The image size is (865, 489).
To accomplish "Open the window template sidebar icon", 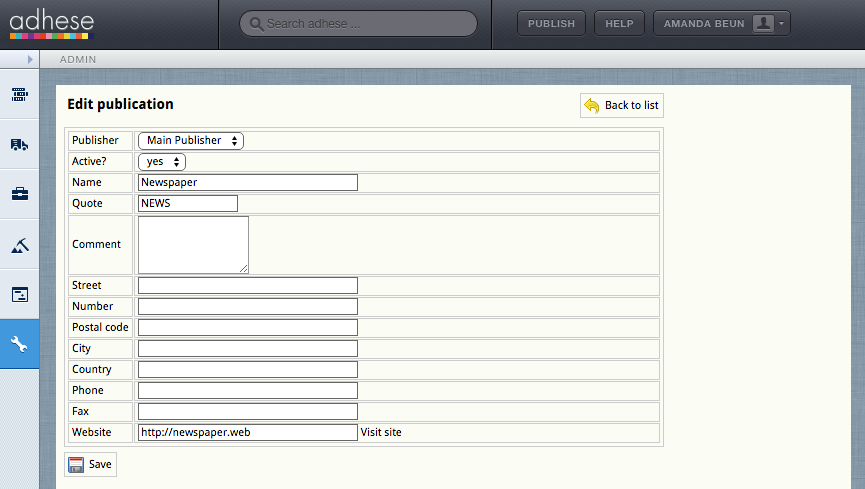I will click(x=19, y=294).
